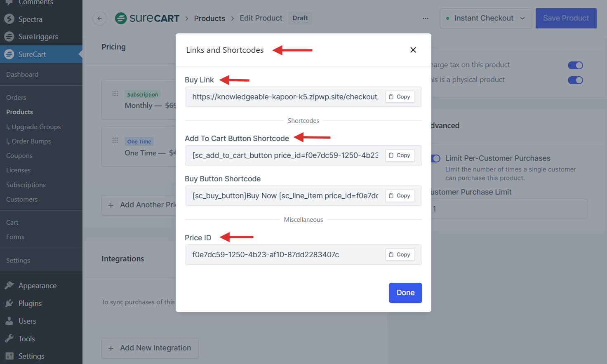Close the Links and Shortcodes dialog

click(x=413, y=50)
